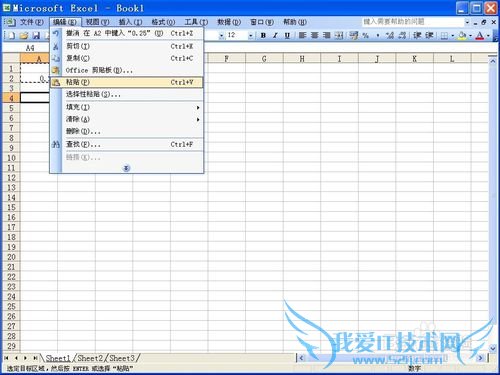This screenshot has height=375, width=500.
Task: Open the Borders dropdown arrow
Action: point(452,35)
